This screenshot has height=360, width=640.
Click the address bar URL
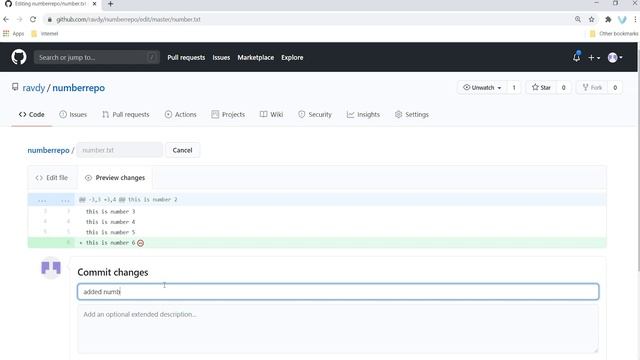pyautogui.click(x=128, y=19)
